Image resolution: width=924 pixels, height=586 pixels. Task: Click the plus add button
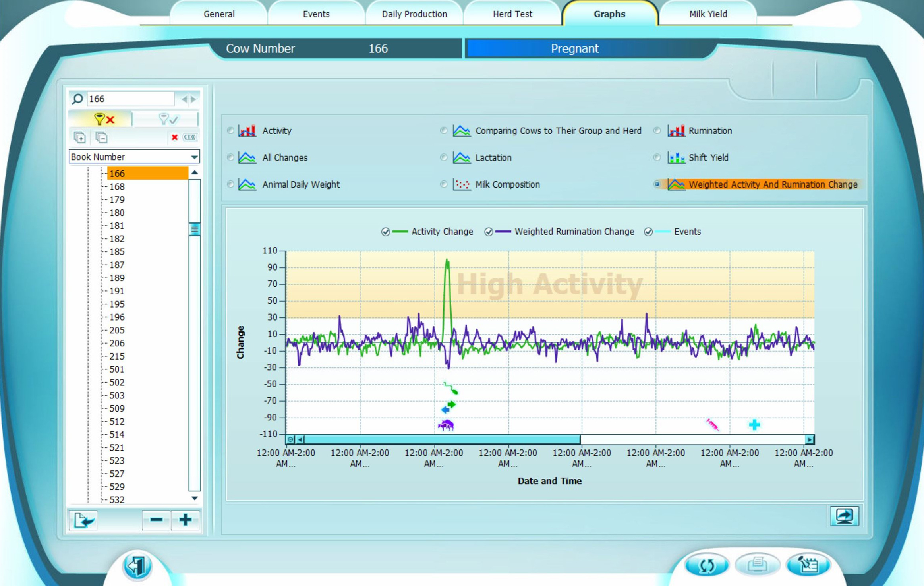(x=186, y=520)
